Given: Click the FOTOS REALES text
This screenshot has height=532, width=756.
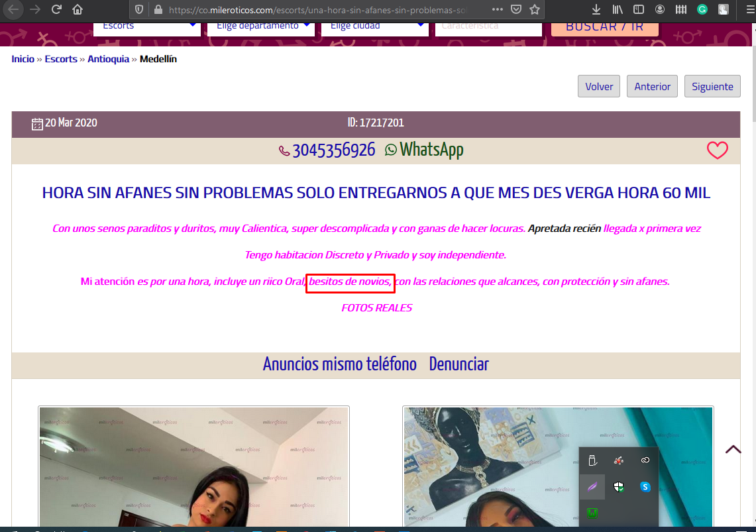Looking at the screenshot, I should click(376, 308).
